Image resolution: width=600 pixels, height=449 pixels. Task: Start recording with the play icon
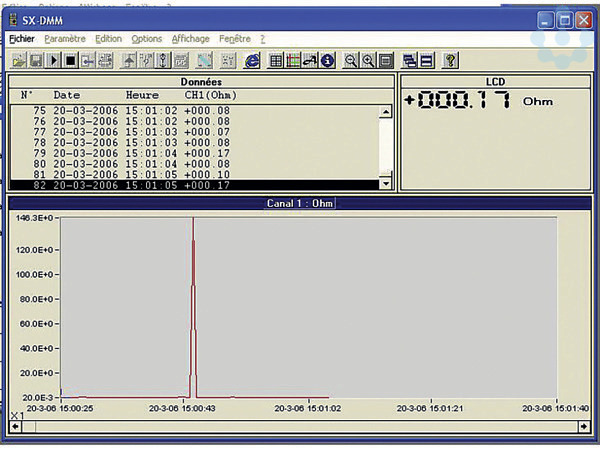click(53, 60)
